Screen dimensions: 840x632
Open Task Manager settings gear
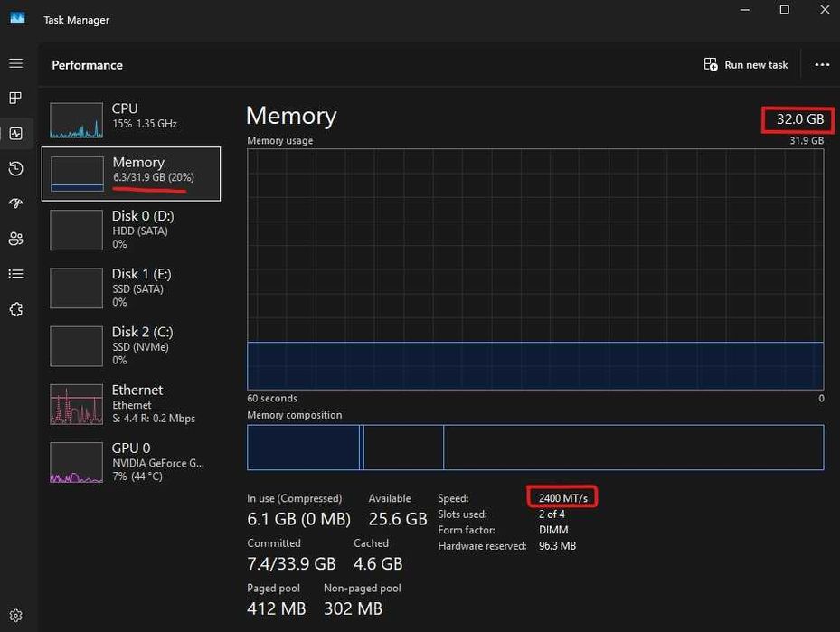[16, 616]
